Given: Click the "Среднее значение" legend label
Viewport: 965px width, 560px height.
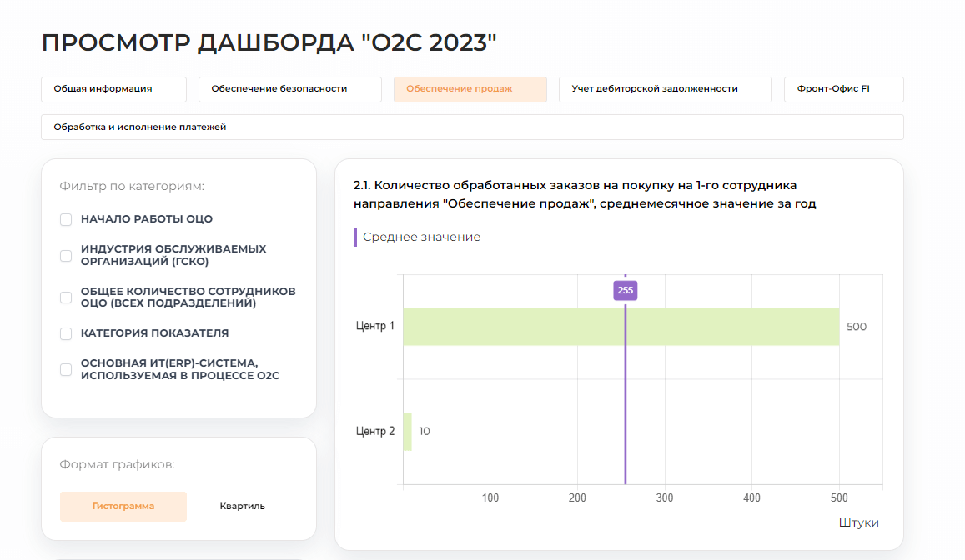Looking at the screenshot, I should pyautogui.click(x=422, y=237).
